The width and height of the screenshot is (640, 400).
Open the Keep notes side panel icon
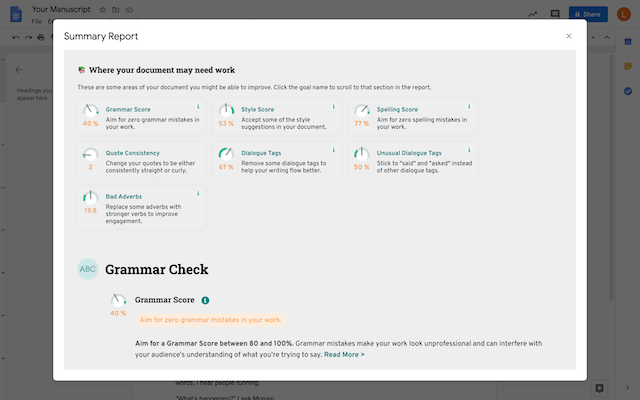point(628,66)
